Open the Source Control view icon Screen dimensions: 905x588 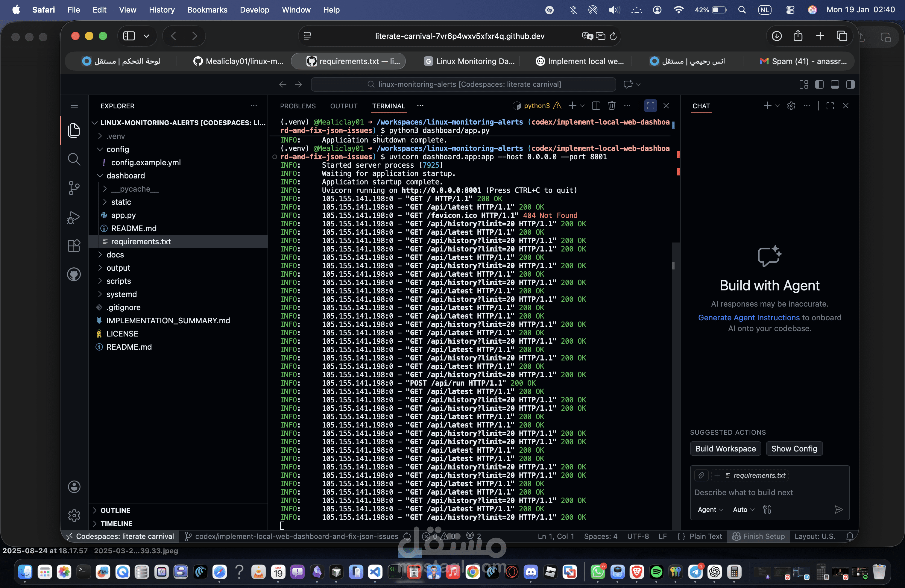coord(74,188)
